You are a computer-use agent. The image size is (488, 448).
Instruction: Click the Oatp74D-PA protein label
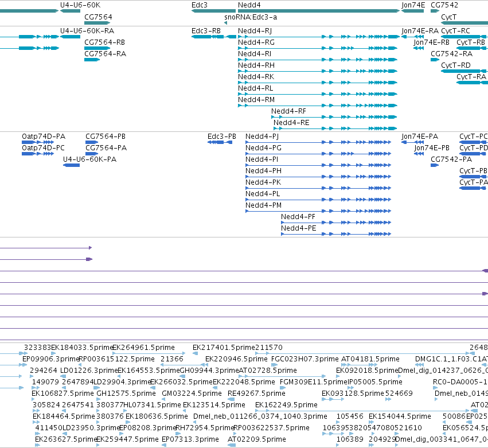44,137
